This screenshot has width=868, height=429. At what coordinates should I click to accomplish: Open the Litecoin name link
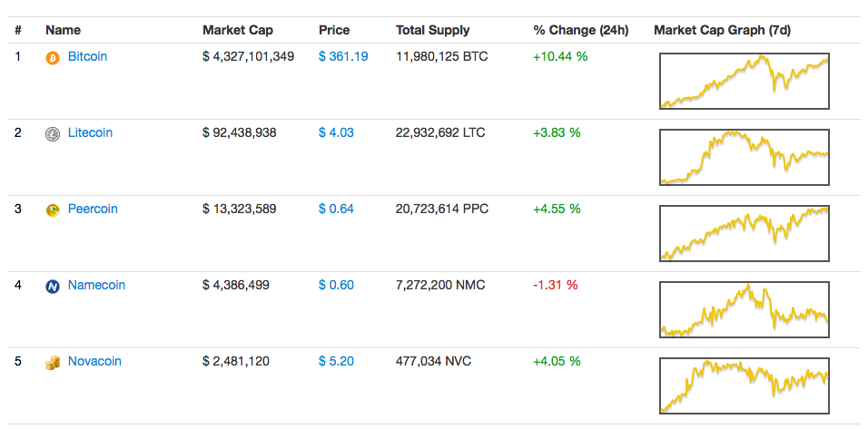90,132
